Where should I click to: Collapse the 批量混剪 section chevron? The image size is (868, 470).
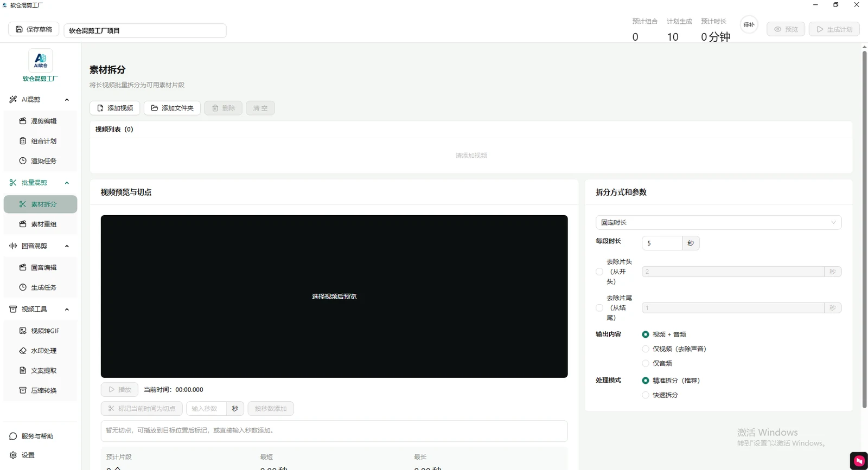[x=67, y=183]
